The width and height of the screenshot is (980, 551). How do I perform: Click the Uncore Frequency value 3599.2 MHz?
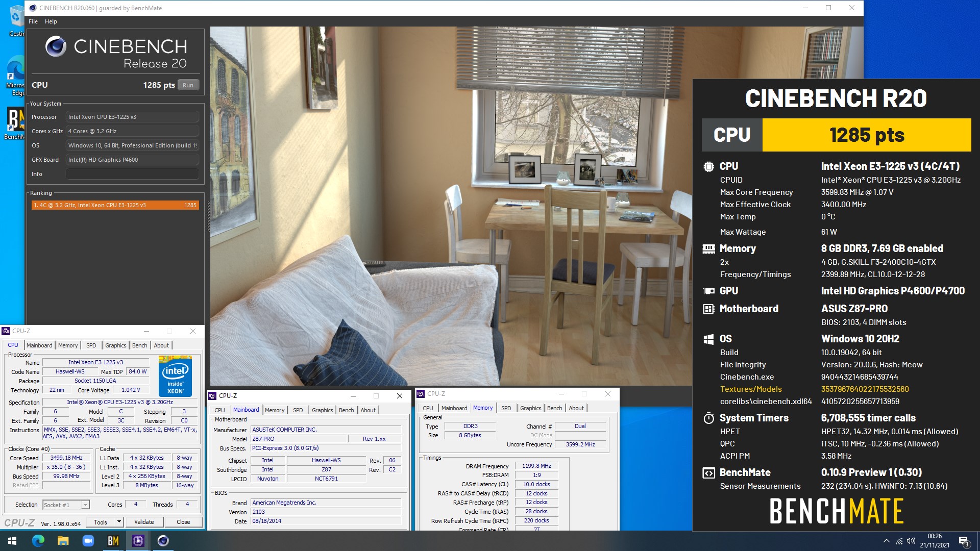click(580, 444)
